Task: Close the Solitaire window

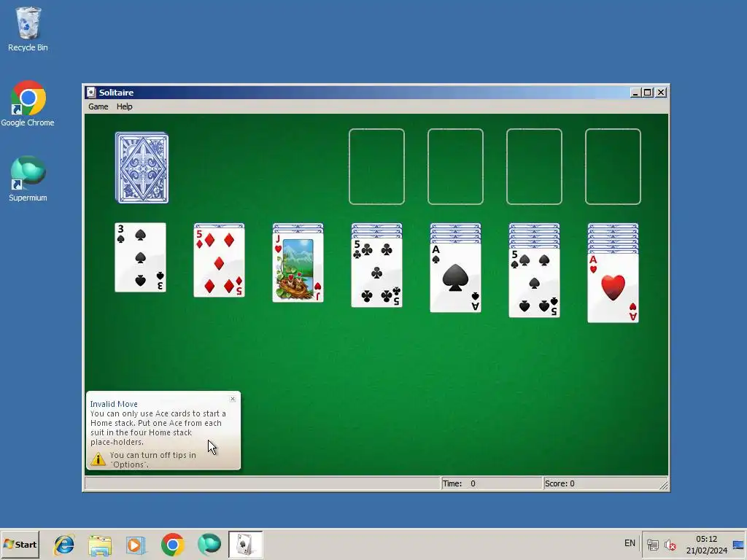Action: click(661, 93)
